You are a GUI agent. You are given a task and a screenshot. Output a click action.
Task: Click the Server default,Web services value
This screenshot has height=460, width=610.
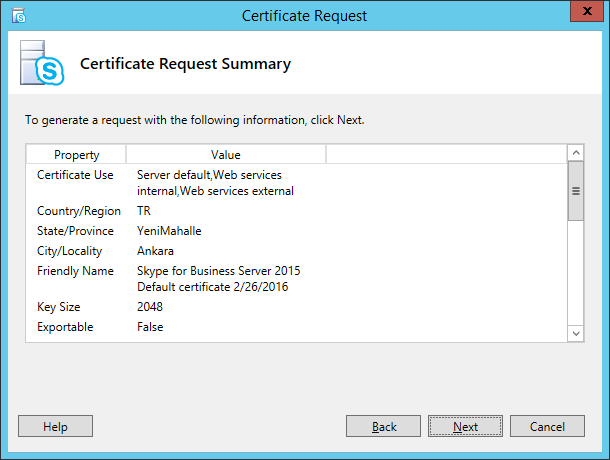point(215,183)
